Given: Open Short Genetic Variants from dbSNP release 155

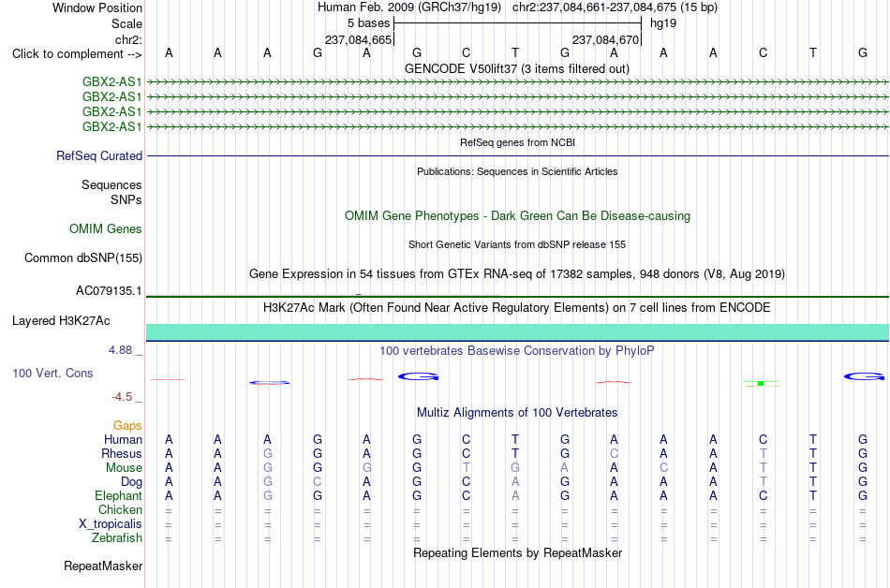Looking at the screenshot, I should point(517,244).
